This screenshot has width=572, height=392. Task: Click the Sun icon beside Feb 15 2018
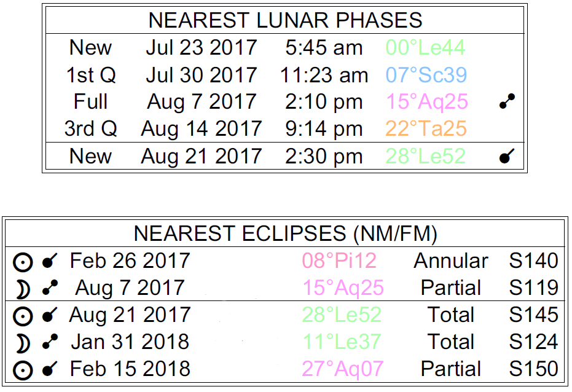pos(22,370)
